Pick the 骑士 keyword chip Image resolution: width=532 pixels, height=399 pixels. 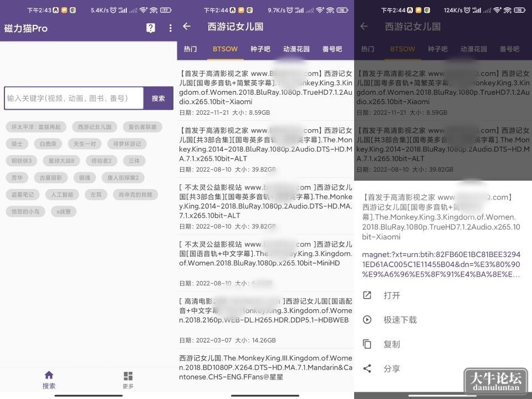(x=17, y=144)
